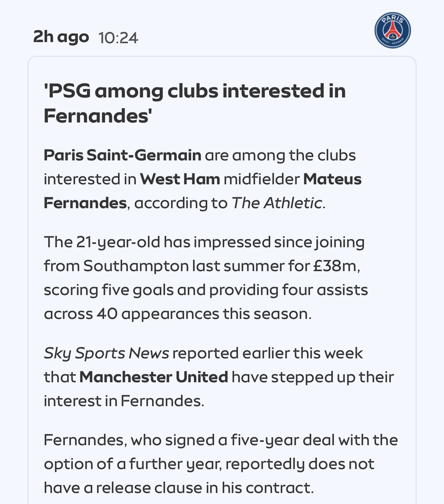The width and height of the screenshot is (444, 504).
Task: Tap the italic Sky Sports News text
Action: (106, 353)
